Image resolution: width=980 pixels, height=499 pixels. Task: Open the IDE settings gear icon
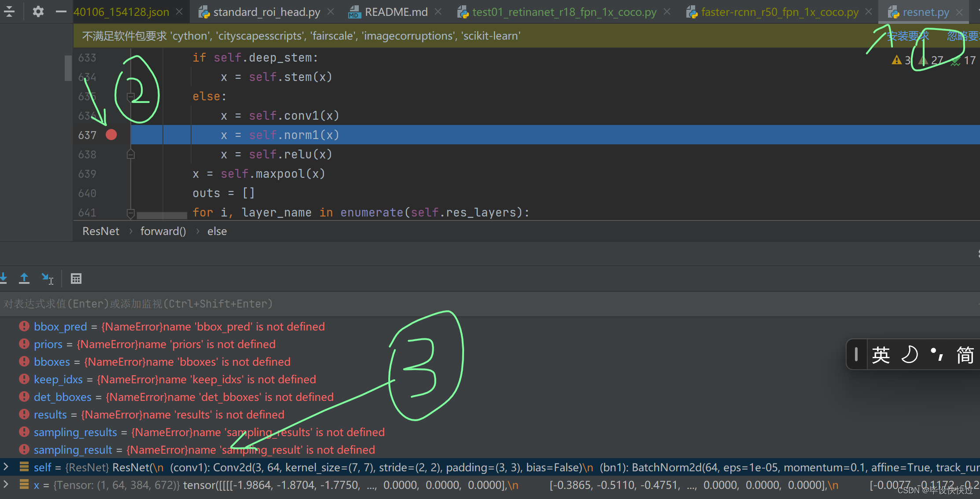38,12
